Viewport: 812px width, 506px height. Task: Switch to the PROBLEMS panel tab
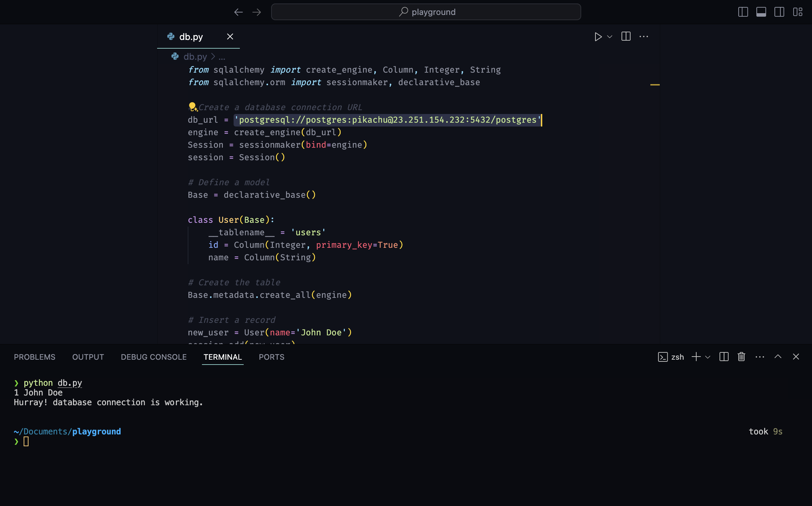tap(34, 357)
